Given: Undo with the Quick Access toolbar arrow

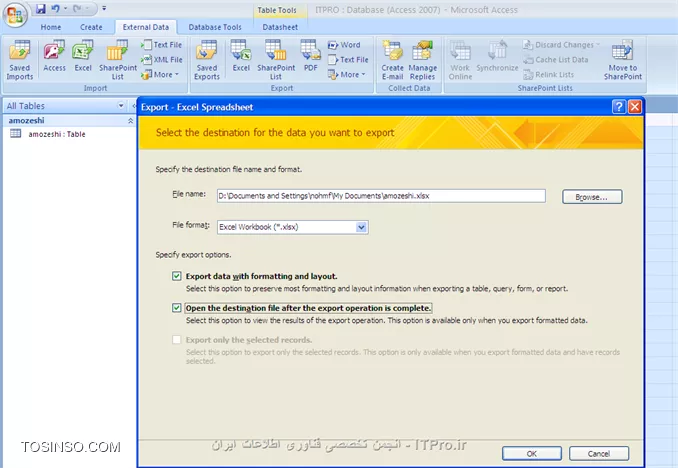Looking at the screenshot, I should pyautogui.click(x=56, y=9).
